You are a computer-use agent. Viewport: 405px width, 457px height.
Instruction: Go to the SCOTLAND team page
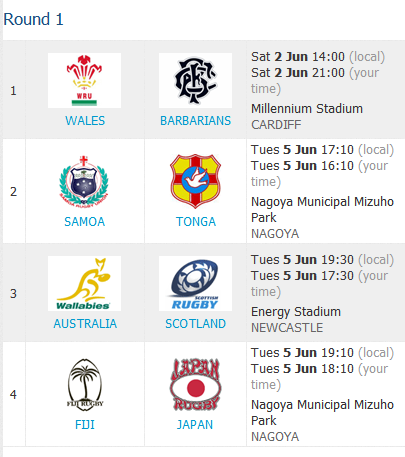[196, 324]
